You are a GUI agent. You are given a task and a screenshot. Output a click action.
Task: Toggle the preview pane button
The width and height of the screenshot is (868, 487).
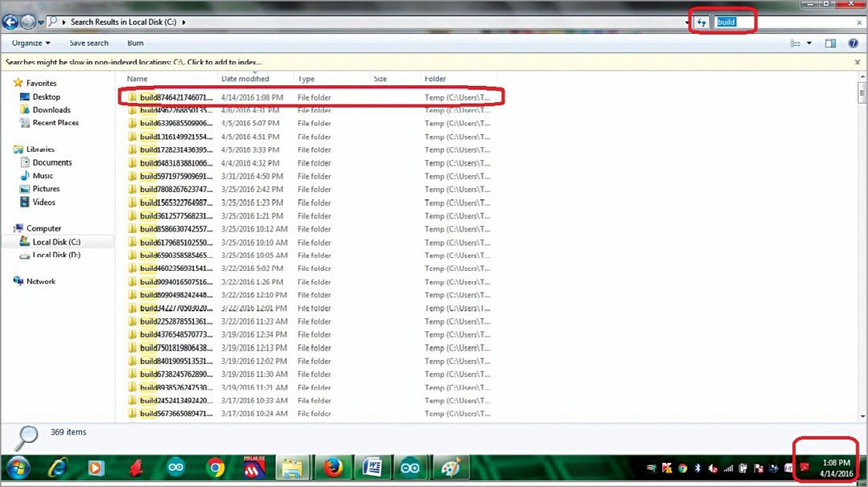(x=831, y=43)
